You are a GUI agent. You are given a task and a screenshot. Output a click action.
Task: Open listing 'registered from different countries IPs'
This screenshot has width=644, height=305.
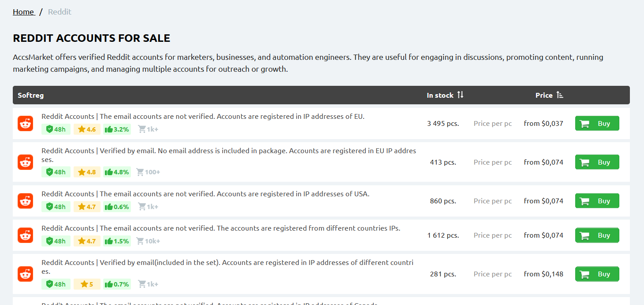click(221, 228)
